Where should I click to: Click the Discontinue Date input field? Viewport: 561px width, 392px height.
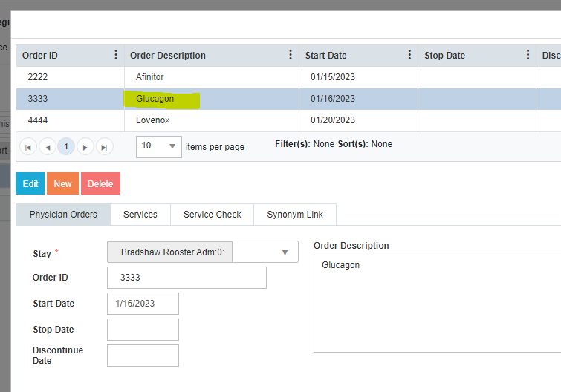pyautogui.click(x=143, y=356)
